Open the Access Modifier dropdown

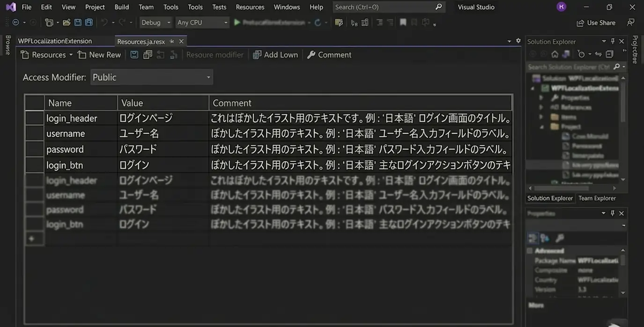coord(208,77)
